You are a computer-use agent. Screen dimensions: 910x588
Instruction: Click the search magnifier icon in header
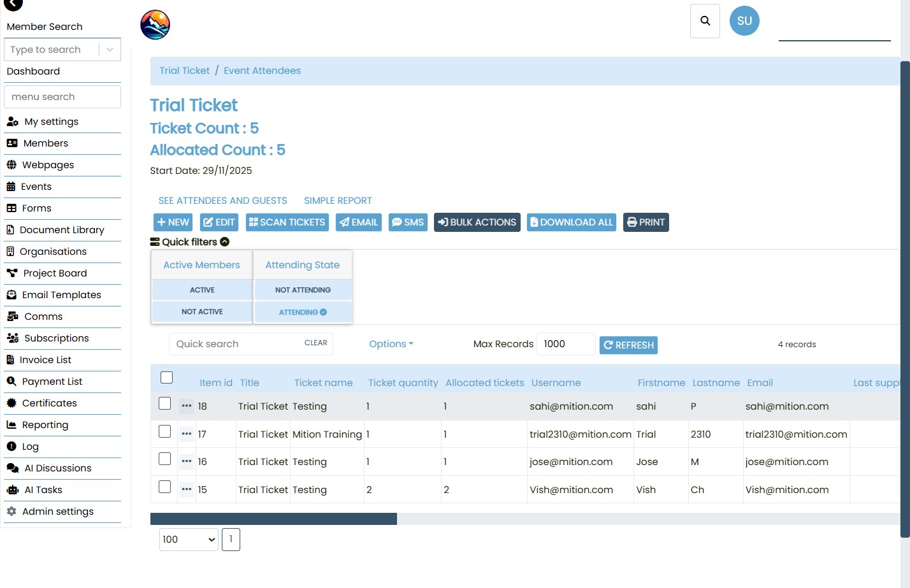point(705,21)
